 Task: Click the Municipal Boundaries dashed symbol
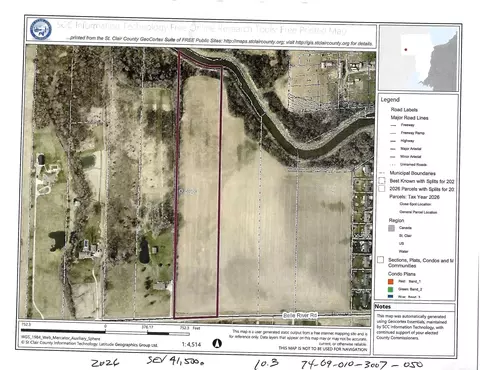[382, 173]
